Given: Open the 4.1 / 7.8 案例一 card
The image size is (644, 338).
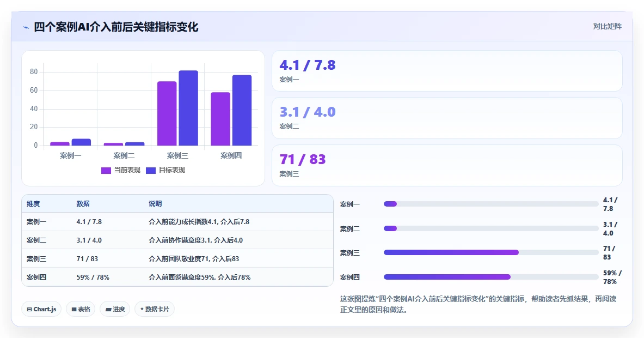Looking at the screenshot, I should point(447,71).
